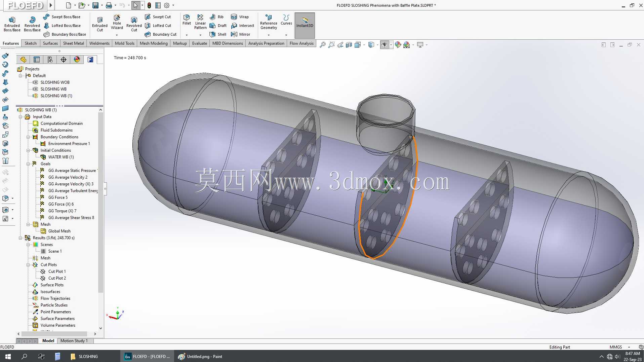The image size is (644, 362).
Task: Click the Rib feature
Action: coord(216,17)
